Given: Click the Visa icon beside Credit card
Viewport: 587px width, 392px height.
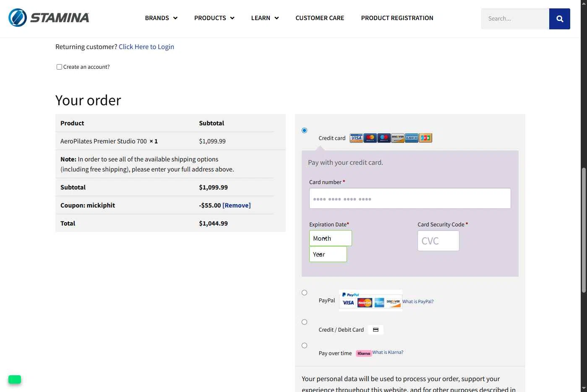Looking at the screenshot, I should [356, 138].
